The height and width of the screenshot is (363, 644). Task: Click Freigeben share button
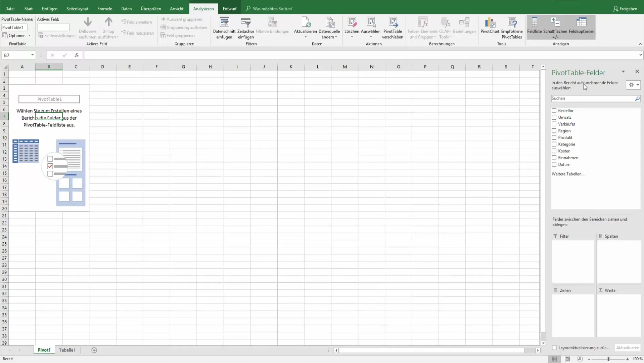(625, 9)
